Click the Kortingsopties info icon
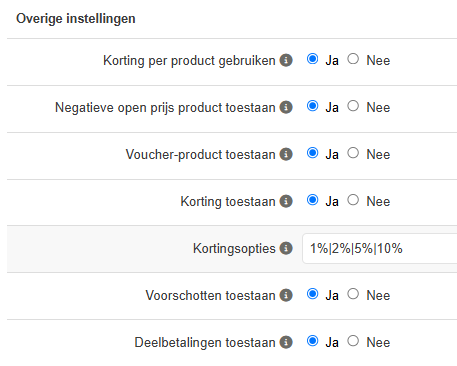 tap(286, 248)
